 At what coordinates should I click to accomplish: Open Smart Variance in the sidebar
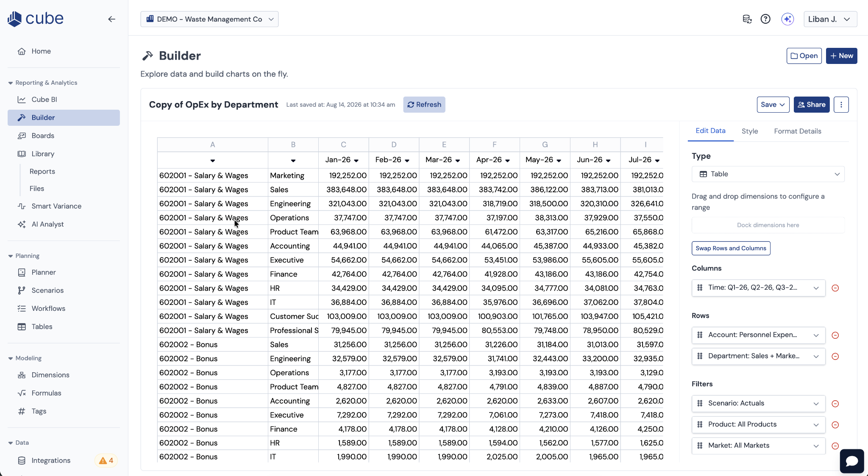click(56, 206)
